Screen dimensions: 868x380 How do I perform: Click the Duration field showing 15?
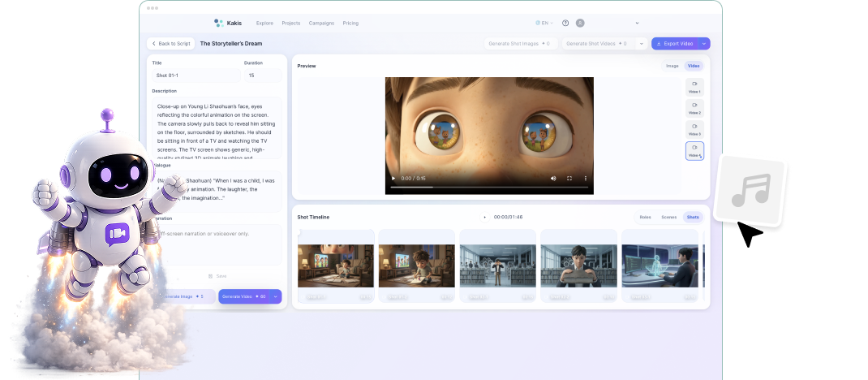[x=263, y=76]
